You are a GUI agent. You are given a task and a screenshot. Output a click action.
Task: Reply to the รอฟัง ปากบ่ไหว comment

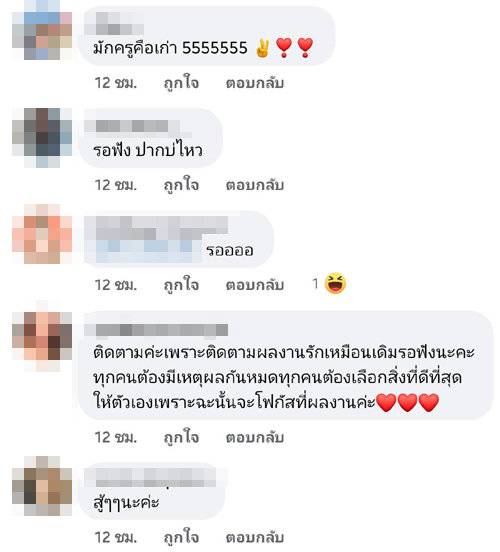(255, 185)
